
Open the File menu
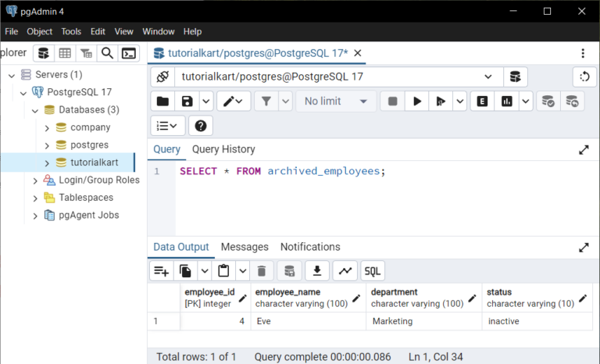12,31
